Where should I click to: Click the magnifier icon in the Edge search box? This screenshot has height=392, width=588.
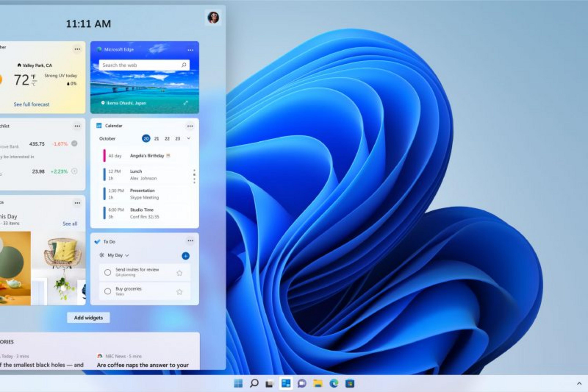[x=184, y=65]
